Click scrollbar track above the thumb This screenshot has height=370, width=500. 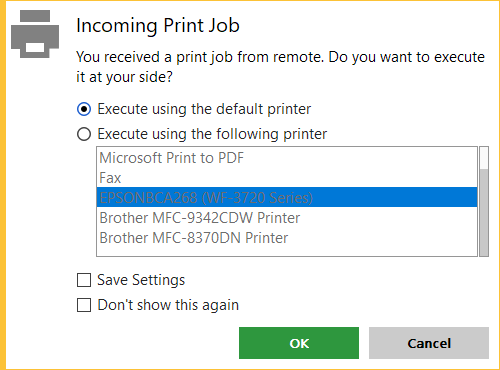[x=484, y=158]
